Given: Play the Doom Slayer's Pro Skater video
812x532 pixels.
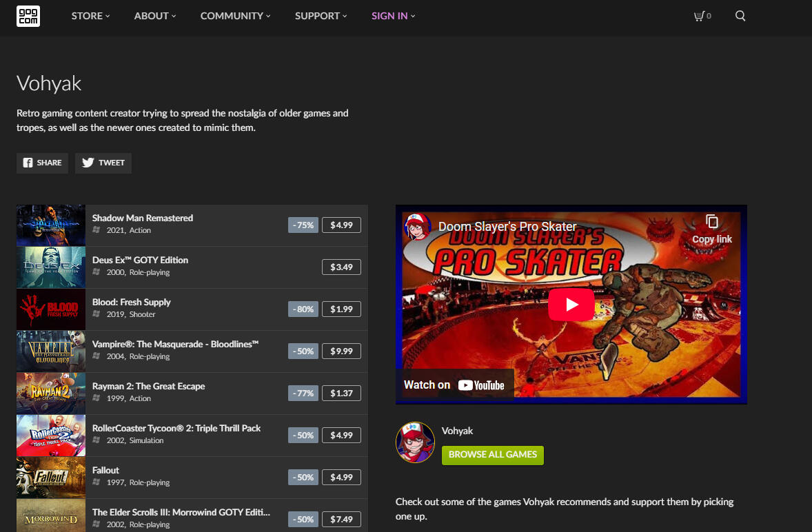Looking at the screenshot, I should click(571, 305).
